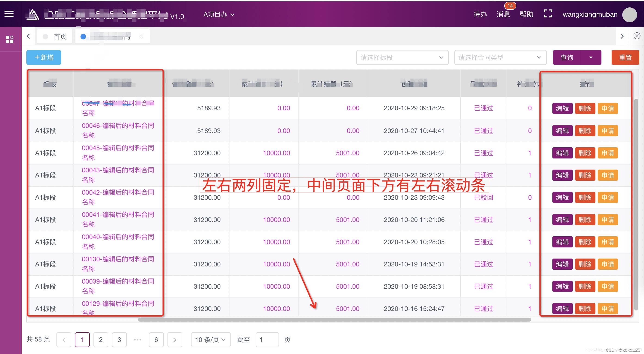Close the active blue-dot tab

click(x=141, y=37)
